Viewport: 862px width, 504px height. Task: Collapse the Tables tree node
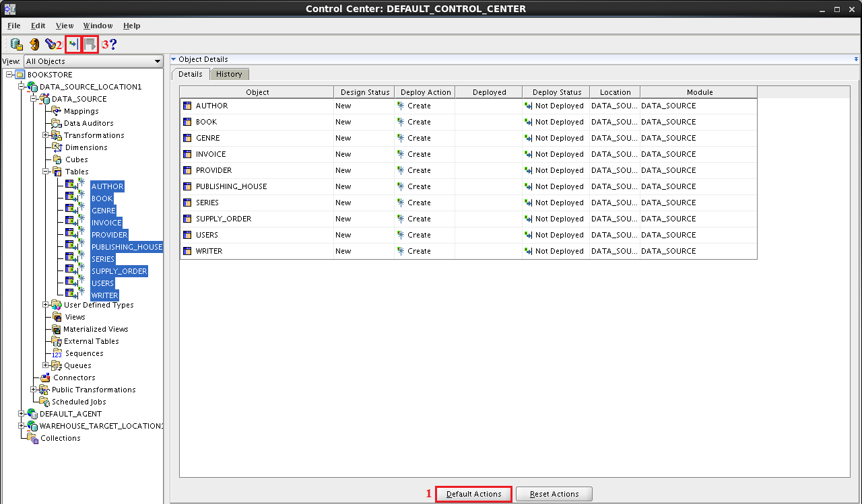[x=46, y=172]
